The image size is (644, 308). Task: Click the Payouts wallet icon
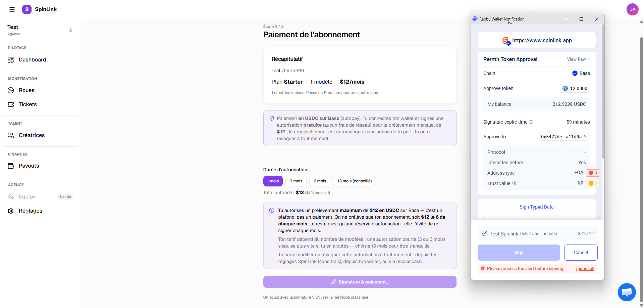click(x=11, y=166)
